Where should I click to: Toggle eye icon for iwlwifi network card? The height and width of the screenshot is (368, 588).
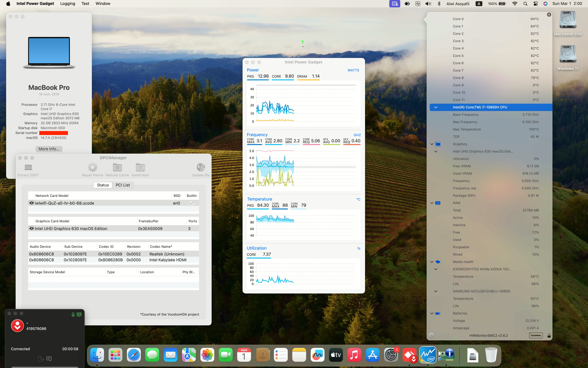click(x=31, y=203)
